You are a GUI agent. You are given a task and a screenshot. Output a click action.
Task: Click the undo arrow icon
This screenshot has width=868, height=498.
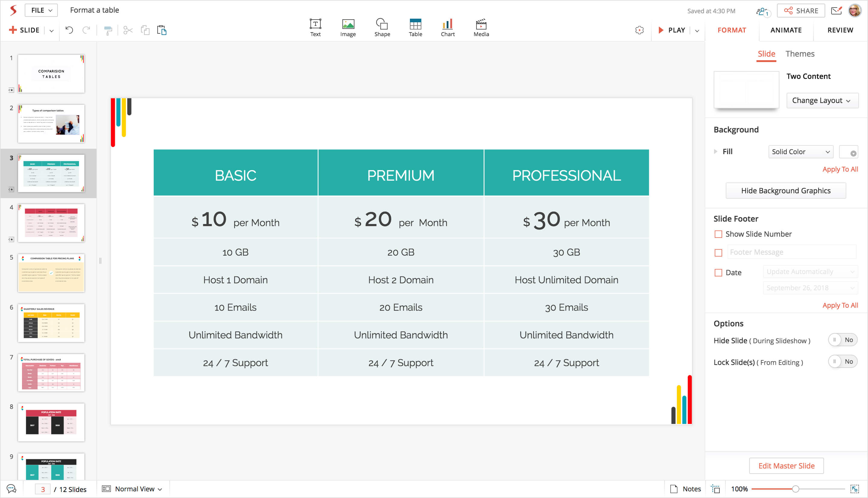click(x=69, y=30)
